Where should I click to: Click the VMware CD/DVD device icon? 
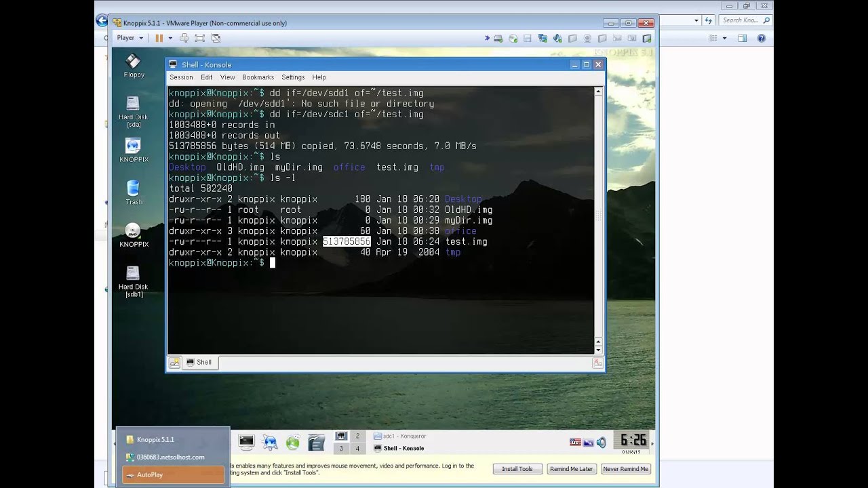[513, 39]
